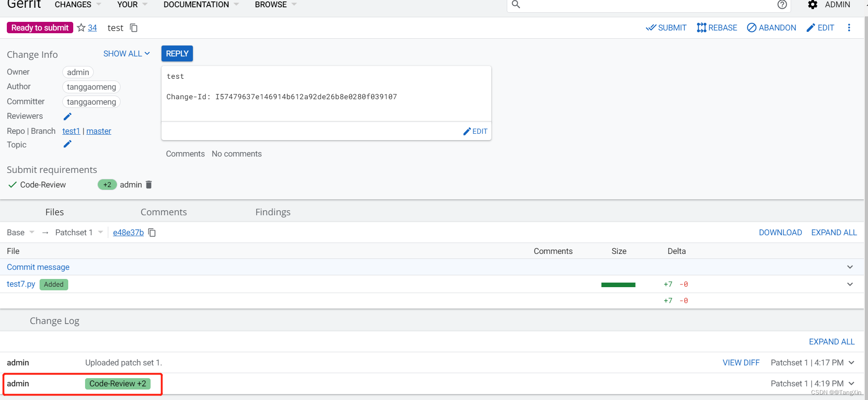Viewport: 868px width, 400px height.
Task: Click the Code-Review +2 log label
Action: coord(118,384)
